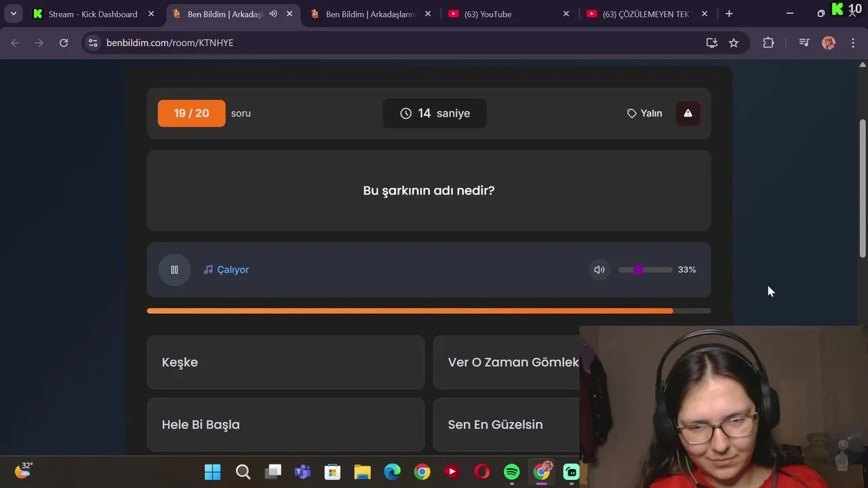Image resolution: width=868 pixels, height=488 pixels.
Task: Open Task View in taskbar
Action: point(273,472)
